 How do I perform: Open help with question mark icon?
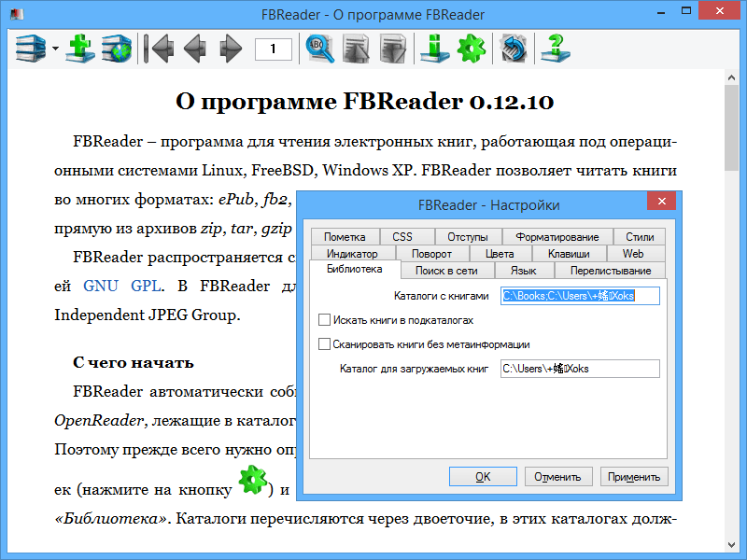pos(555,49)
